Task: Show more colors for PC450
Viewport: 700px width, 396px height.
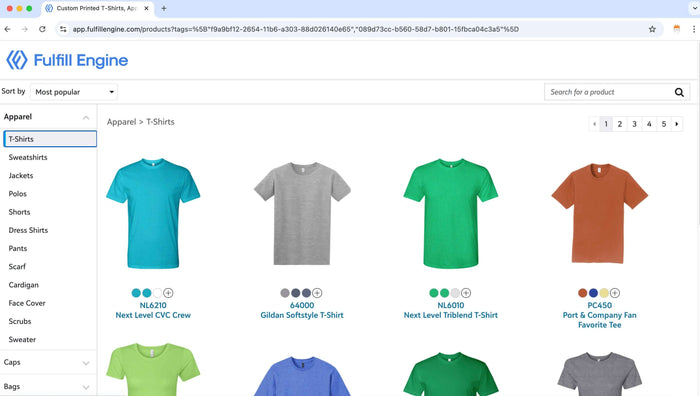Action: [x=615, y=293]
